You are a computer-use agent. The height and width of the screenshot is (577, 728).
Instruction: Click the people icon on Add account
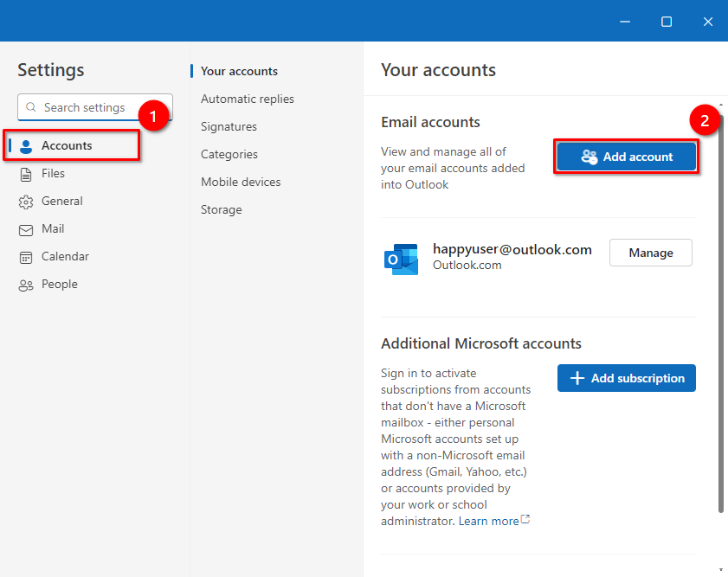pyautogui.click(x=589, y=157)
